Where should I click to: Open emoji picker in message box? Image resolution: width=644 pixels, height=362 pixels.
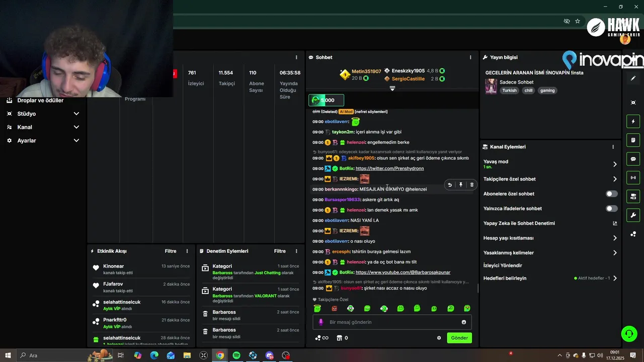tap(464, 322)
